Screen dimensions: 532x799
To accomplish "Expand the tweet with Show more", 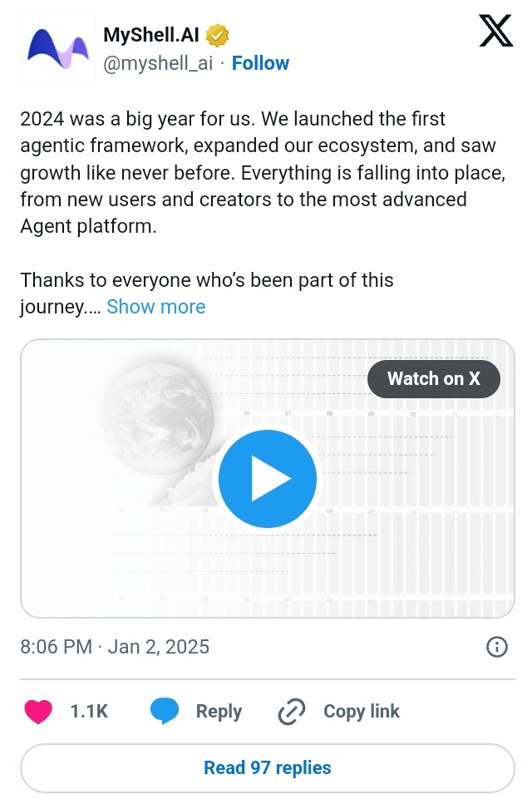I will tap(155, 307).
